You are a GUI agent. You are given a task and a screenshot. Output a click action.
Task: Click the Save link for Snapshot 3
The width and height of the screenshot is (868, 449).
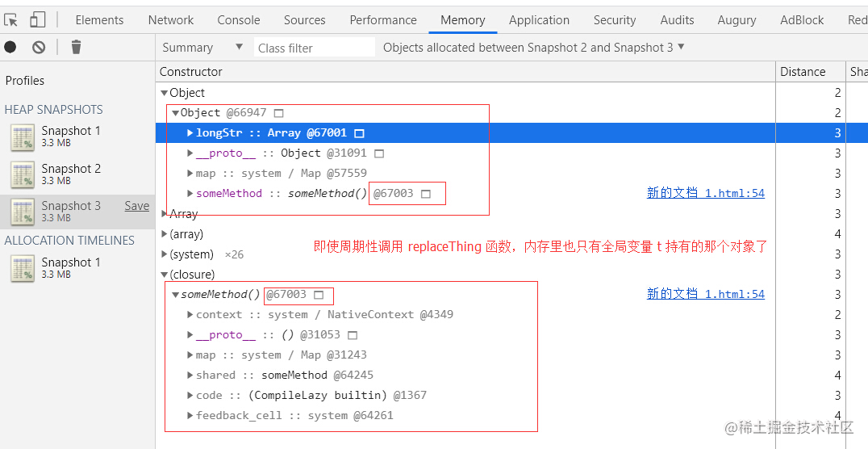136,206
